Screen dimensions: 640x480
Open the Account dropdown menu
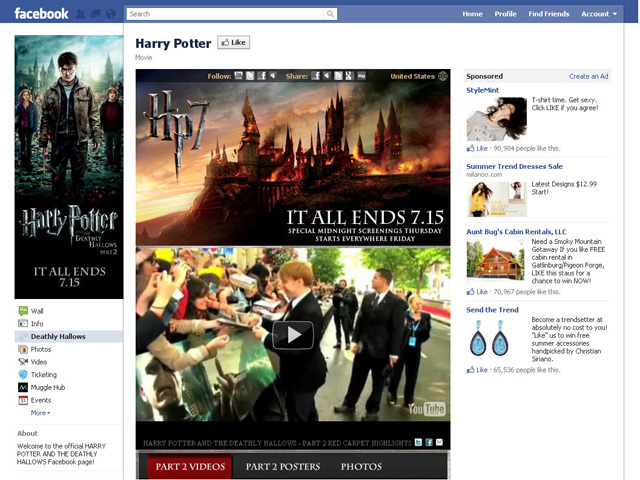pyautogui.click(x=599, y=14)
